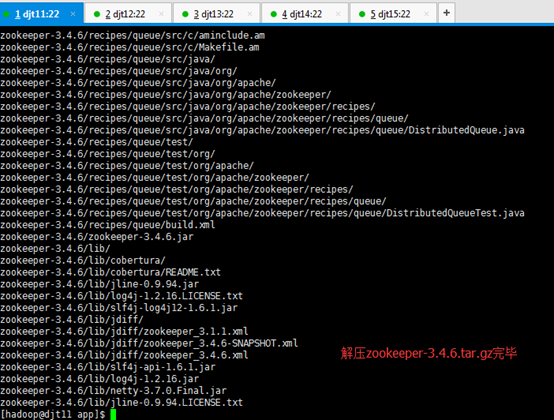The image size is (554, 420).
Task: Click the green terminal cursor at prompt
Action: [113, 415]
